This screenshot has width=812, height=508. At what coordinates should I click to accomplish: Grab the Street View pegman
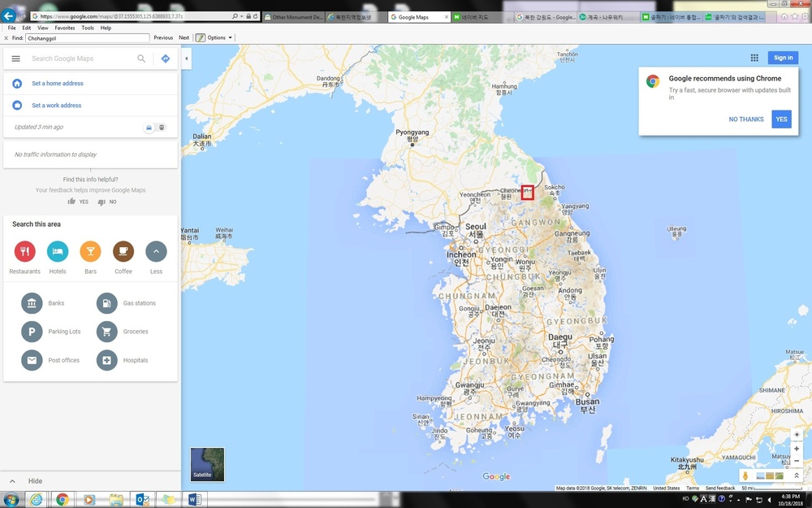745,475
